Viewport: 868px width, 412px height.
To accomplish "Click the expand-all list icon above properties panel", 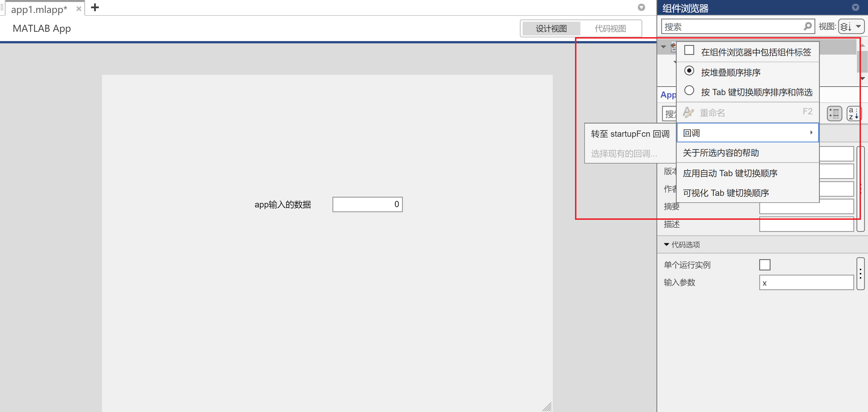I will (x=834, y=113).
